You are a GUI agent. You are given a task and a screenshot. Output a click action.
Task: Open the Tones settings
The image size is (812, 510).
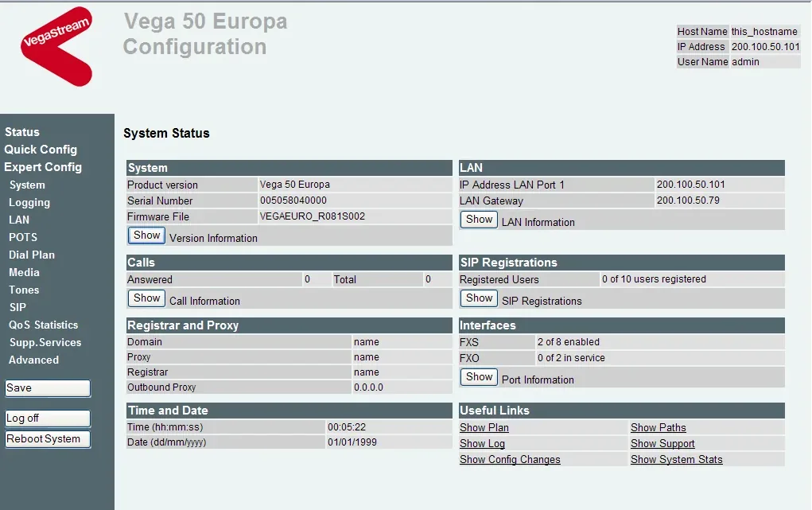click(x=24, y=290)
